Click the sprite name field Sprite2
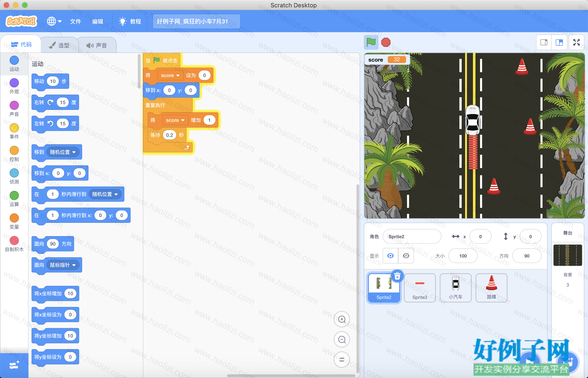588x378 pixels. (412, 236)
